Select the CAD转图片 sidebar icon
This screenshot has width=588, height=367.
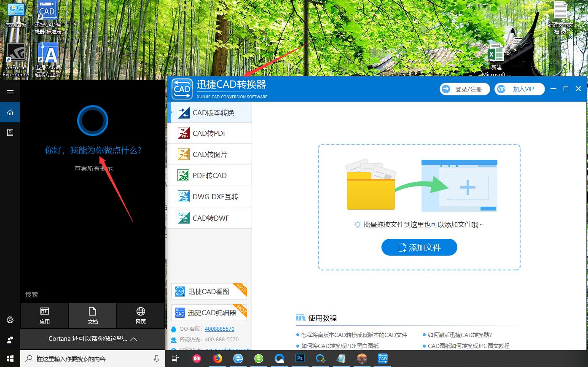tap(183, 154)
